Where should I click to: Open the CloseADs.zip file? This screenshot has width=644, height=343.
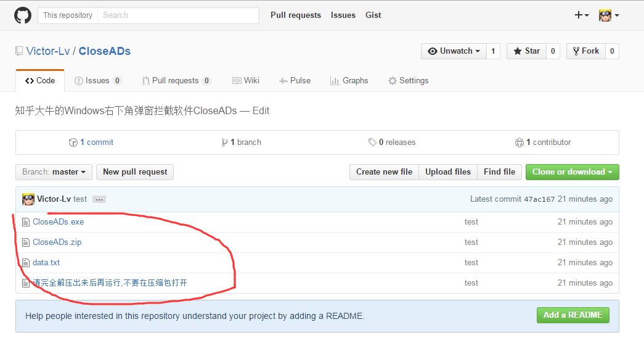[57, 242]
